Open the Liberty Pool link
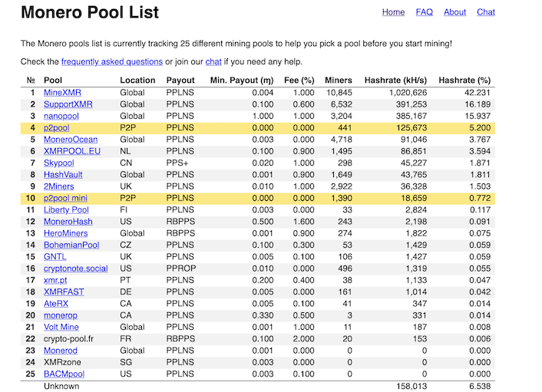Screen dimensions: 542x392 click(66, 210)
